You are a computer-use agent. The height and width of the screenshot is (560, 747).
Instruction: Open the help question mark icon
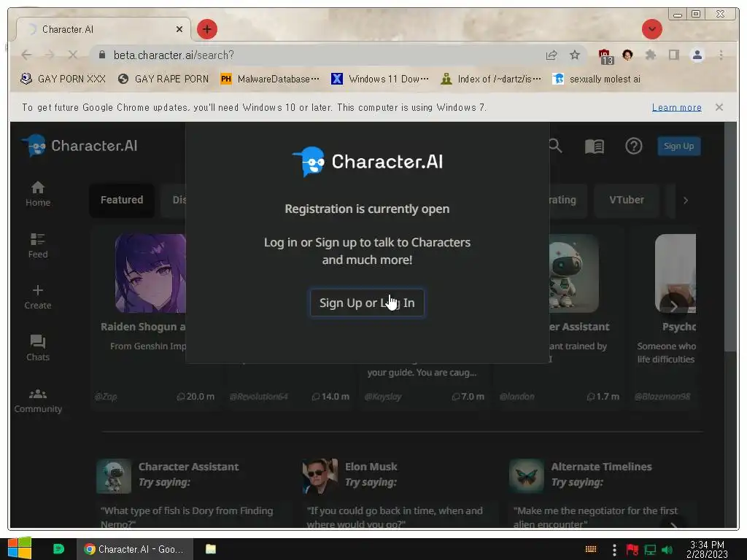click(x=634, y=146)
